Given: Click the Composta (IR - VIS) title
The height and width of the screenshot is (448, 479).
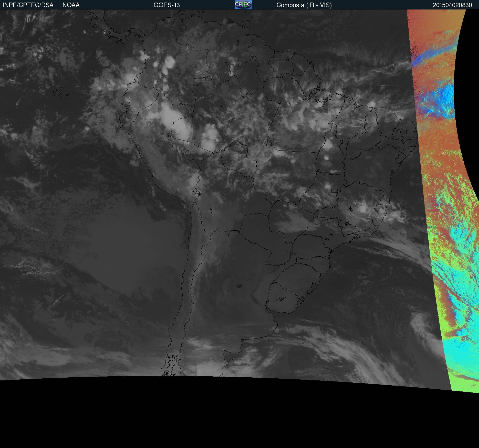Looking at the screenshot, I should click(x=304, y=5).
